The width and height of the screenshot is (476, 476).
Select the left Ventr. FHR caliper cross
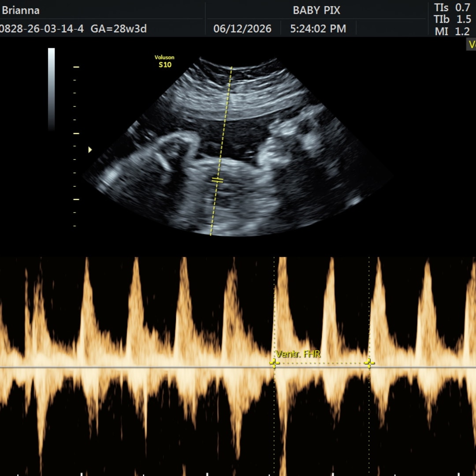pos(274,363)
